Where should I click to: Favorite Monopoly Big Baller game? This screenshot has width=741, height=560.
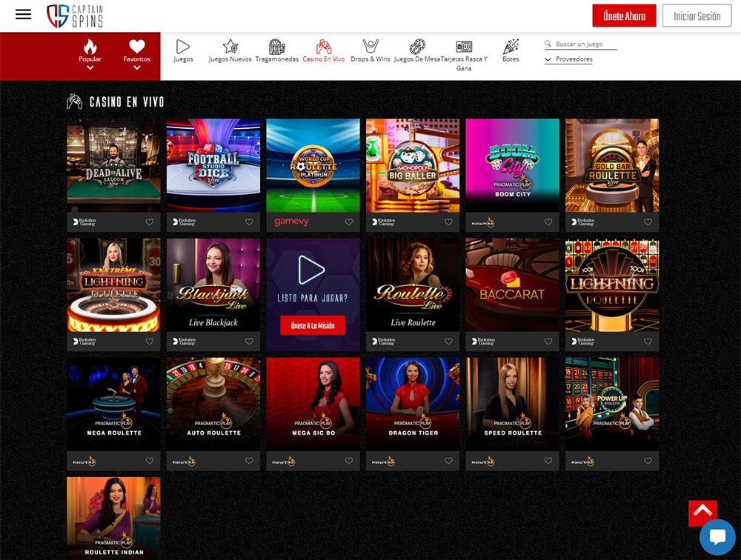point(448,221)
